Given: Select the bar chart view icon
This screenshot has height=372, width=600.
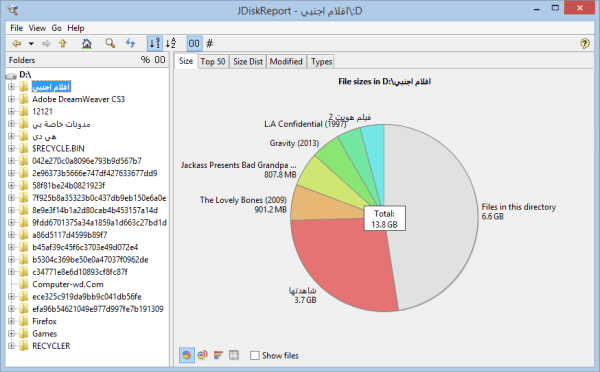Looking at the screenshot, I should (x=218, y=355).
